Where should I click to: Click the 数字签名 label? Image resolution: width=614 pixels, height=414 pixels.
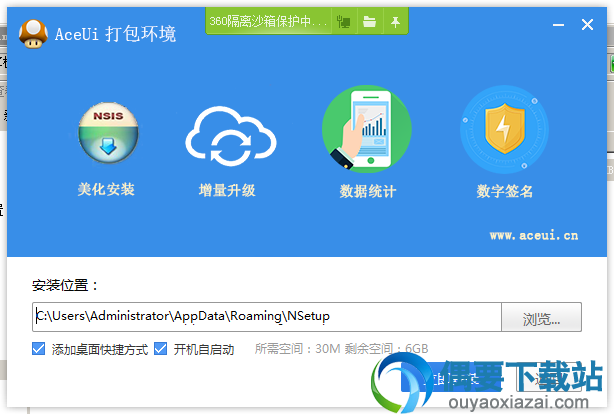click(504, 192)
